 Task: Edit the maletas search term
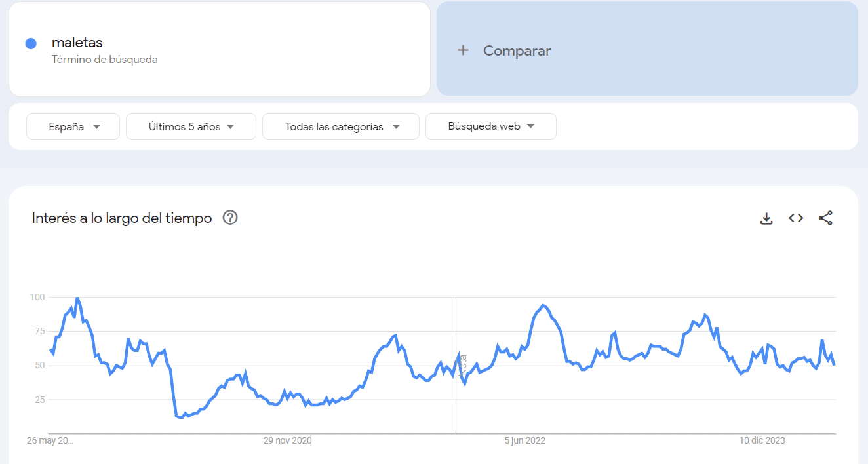click(x=77, y=43)
